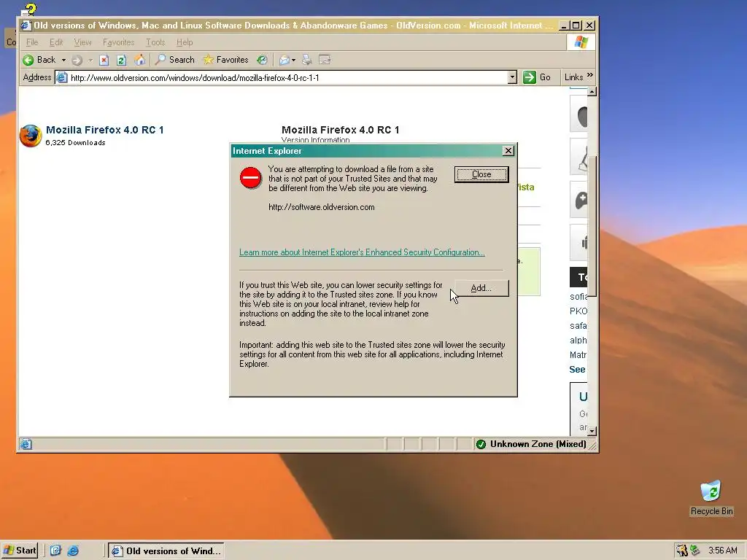Viewport: 747px width, 560px height.
Task: Click the Edit page icon in toolbar
Action: 325,60
